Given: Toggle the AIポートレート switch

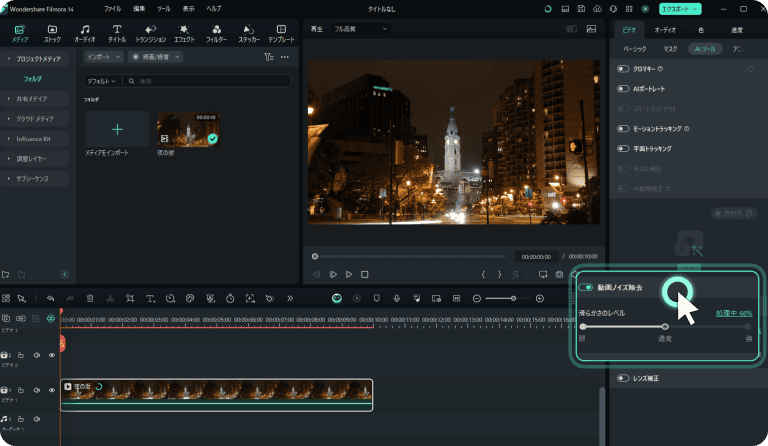Looking at the screenshot, I should point(623,89).
